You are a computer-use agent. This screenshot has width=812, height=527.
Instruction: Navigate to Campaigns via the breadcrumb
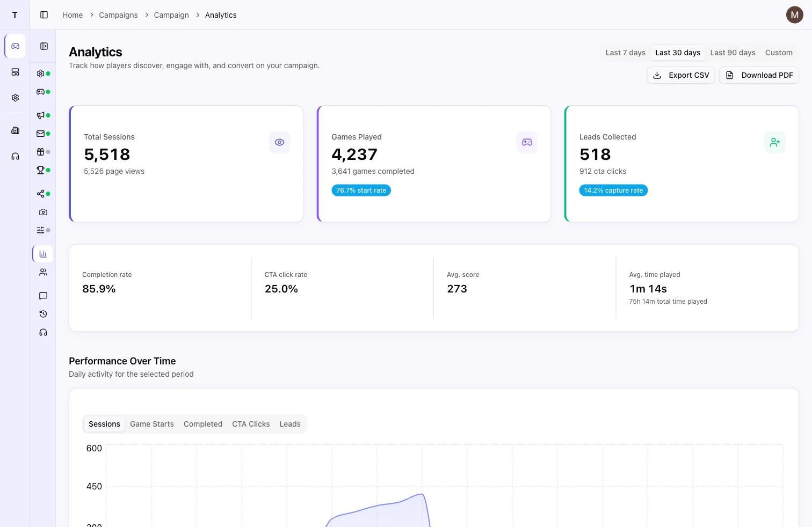[118, 14]
